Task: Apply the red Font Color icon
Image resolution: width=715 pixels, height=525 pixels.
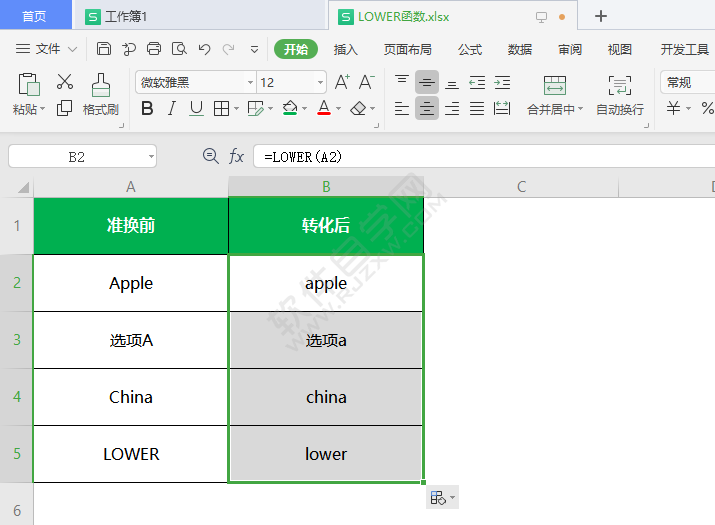Action: [x=324, y=108]
